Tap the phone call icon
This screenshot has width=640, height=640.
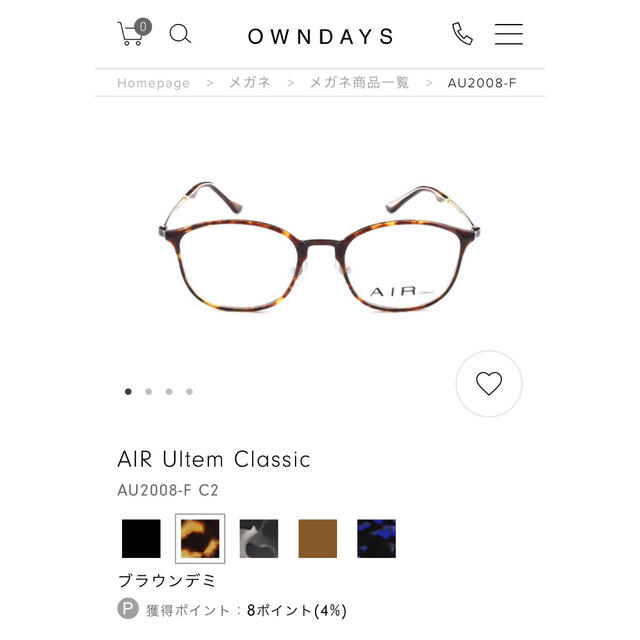point(462,33)
